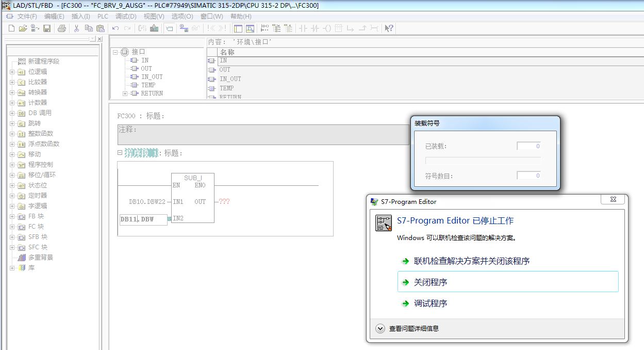The width and height of the screenshot is (644, 350).
Task: Select 多重背景 in element catalog
Action: (41, 258)
